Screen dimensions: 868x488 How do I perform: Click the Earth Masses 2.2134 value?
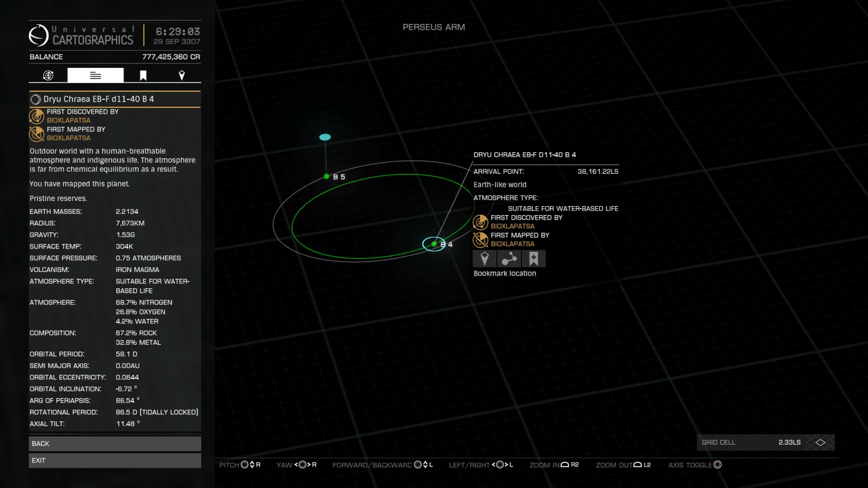click(x=127, y=211)
